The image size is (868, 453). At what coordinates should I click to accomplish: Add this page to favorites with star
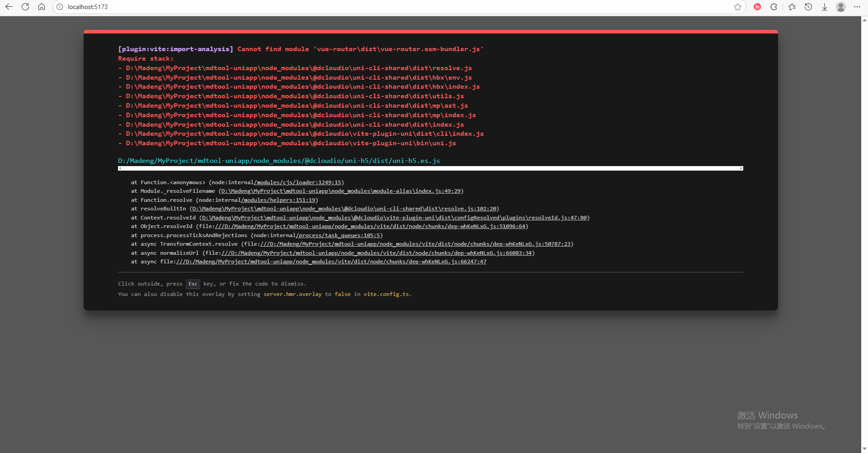coord(738,7)
